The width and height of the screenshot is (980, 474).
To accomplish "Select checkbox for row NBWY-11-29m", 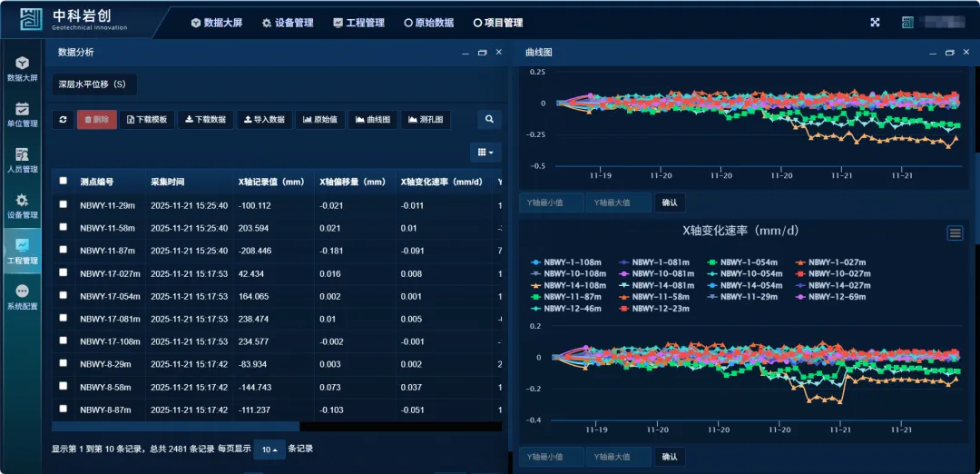I will (x=63, y=204).
